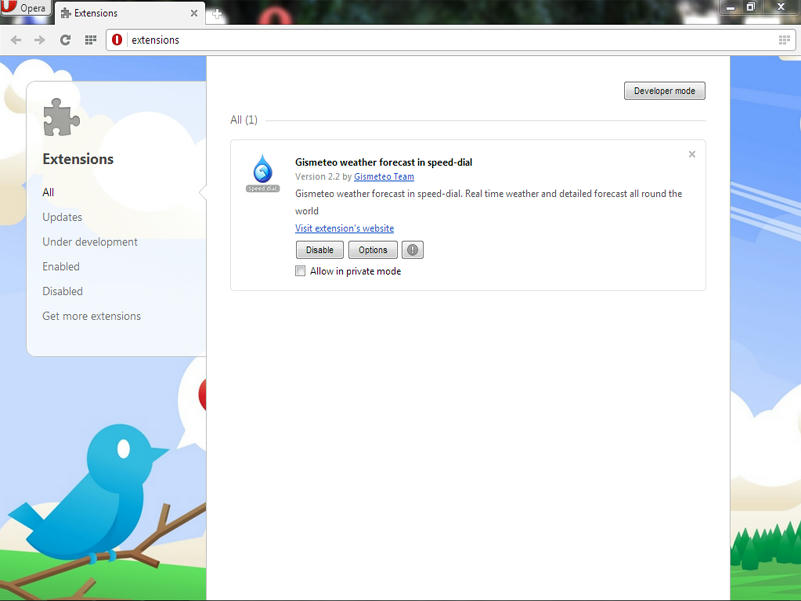Image resolution: width=801 pixels, height=601 pixels.
Task: Open Get more extensions link
Action: 91,316
